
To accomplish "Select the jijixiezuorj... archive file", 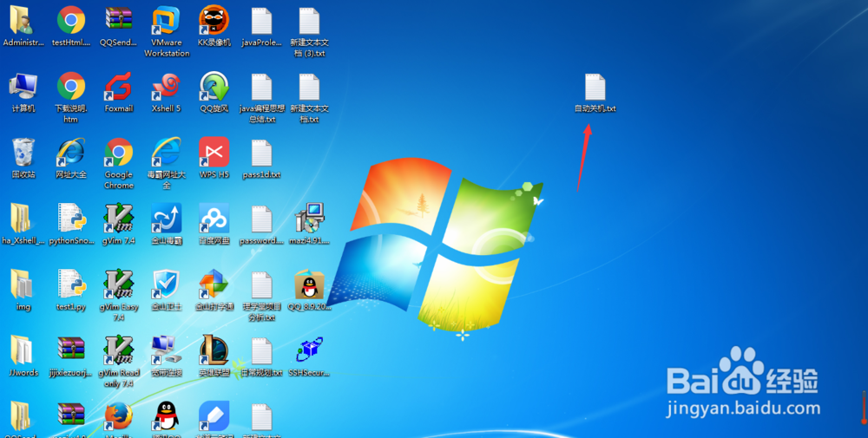I will 71,356.
